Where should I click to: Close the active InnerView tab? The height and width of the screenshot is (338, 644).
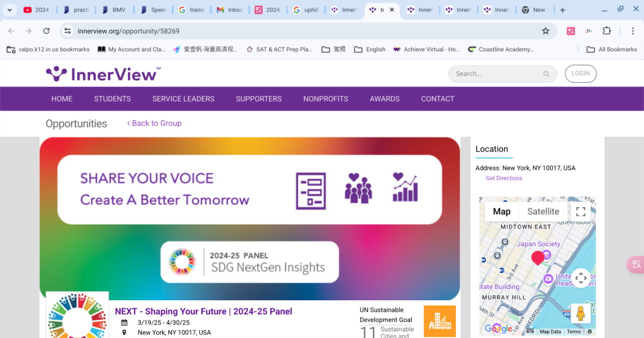[392, 10]
